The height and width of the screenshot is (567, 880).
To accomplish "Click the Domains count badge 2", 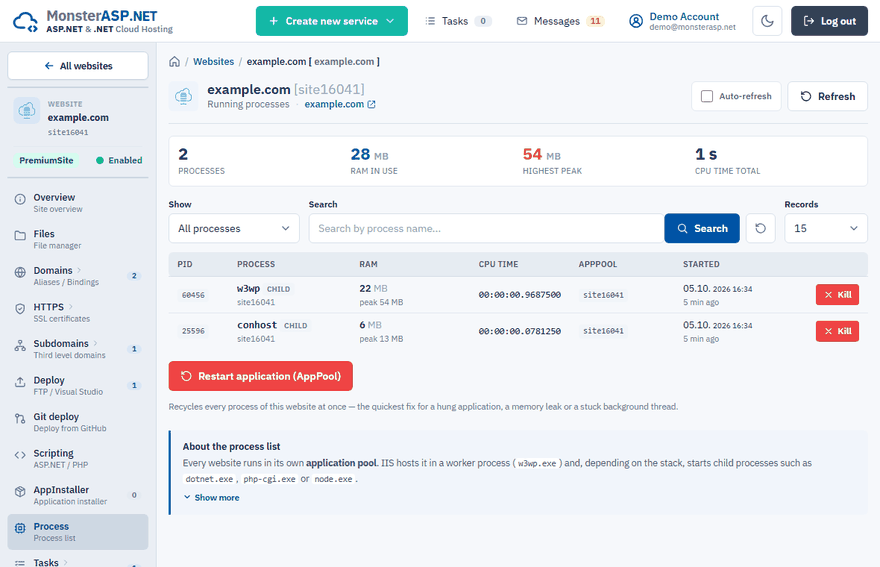I will (x=134, y=276).
